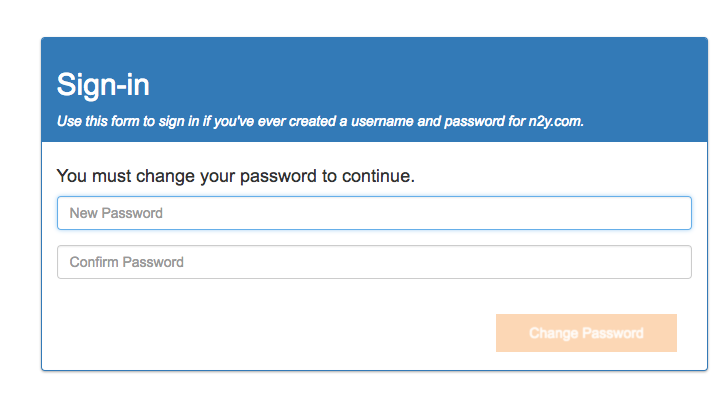Click the Confirm Password input field
The image size is (718, 408).
374,262
